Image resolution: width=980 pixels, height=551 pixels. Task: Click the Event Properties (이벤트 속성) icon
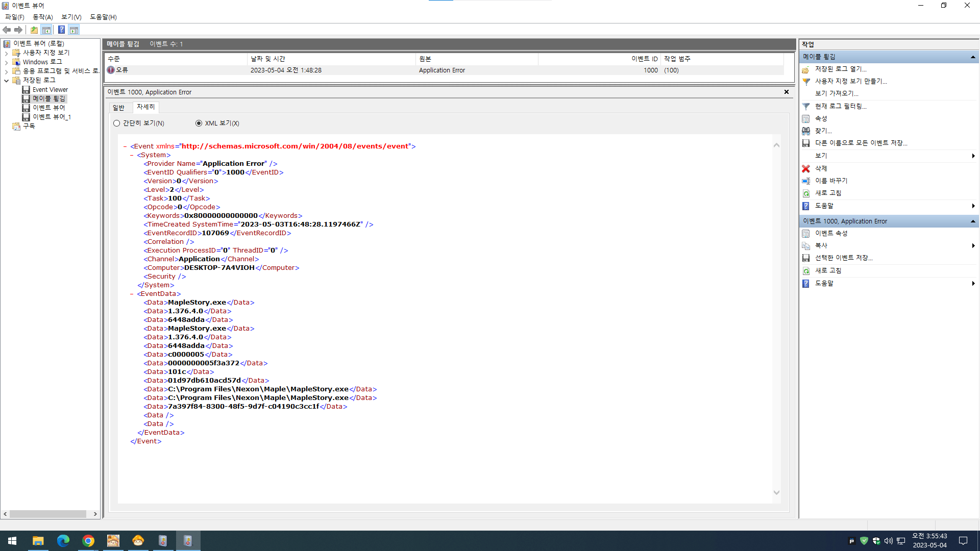(x=806, y=234)
